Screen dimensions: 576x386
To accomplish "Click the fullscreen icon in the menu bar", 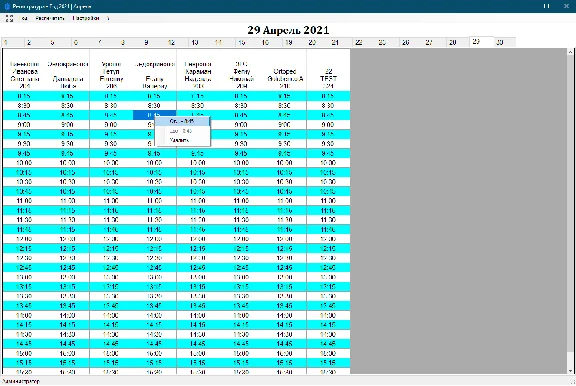I will 9,18.
